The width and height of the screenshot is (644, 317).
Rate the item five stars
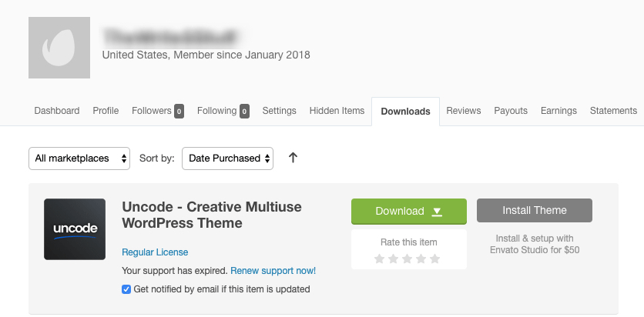click(x=435, y=259)
